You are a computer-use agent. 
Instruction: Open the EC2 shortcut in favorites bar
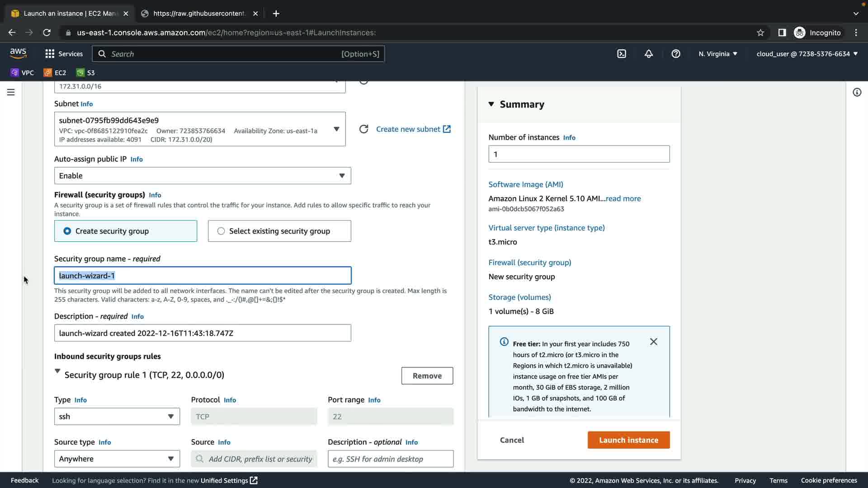click(55, 73)
